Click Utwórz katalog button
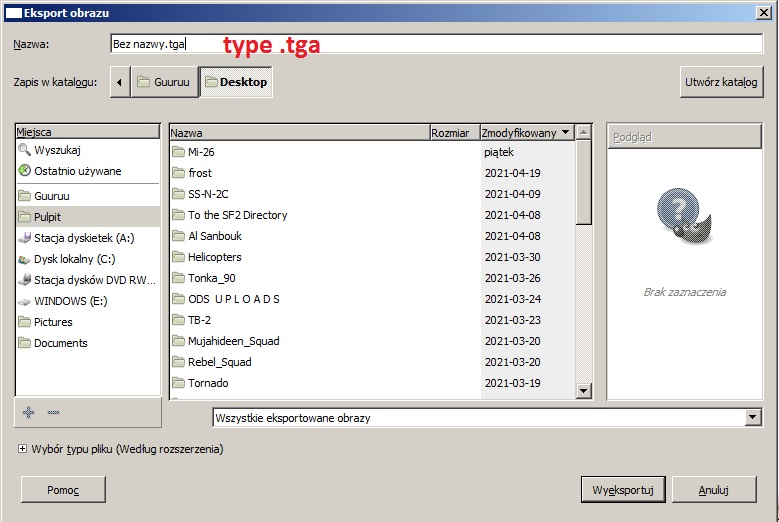 coord(721,82)
